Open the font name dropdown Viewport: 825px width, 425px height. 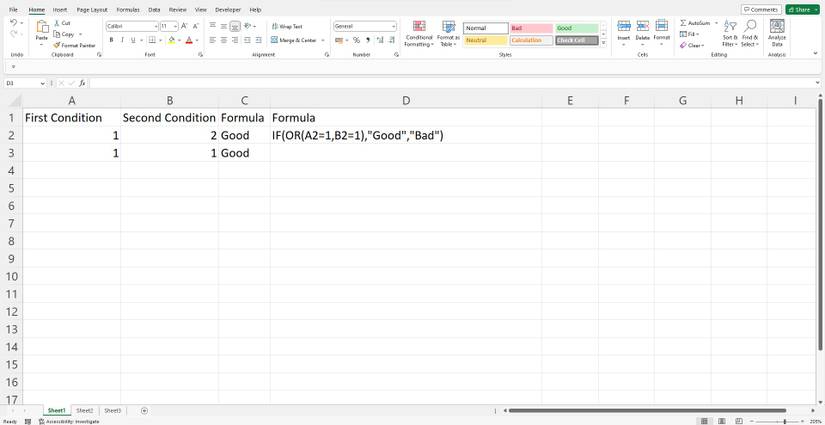pos(156,26)
